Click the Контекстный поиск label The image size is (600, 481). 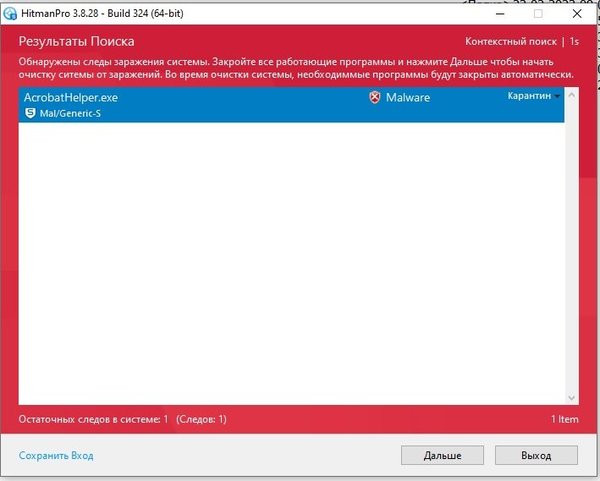[x=511, y=41]
